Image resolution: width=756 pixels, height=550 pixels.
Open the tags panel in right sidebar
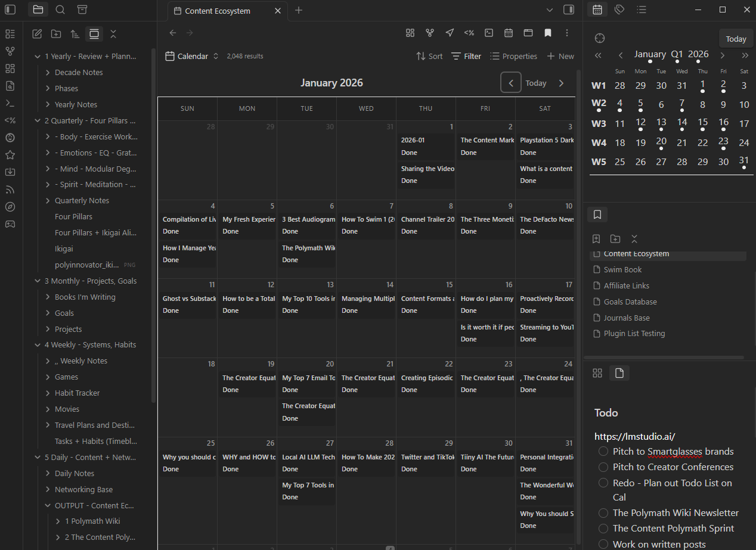tap(619, 10)
